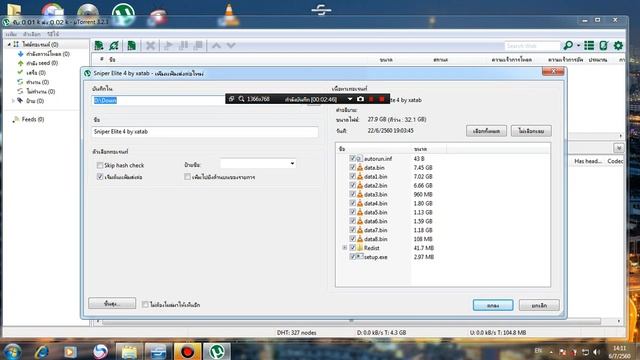Click the volume speaker tray icon
The image size is (640, 360).
click(597, 352)
